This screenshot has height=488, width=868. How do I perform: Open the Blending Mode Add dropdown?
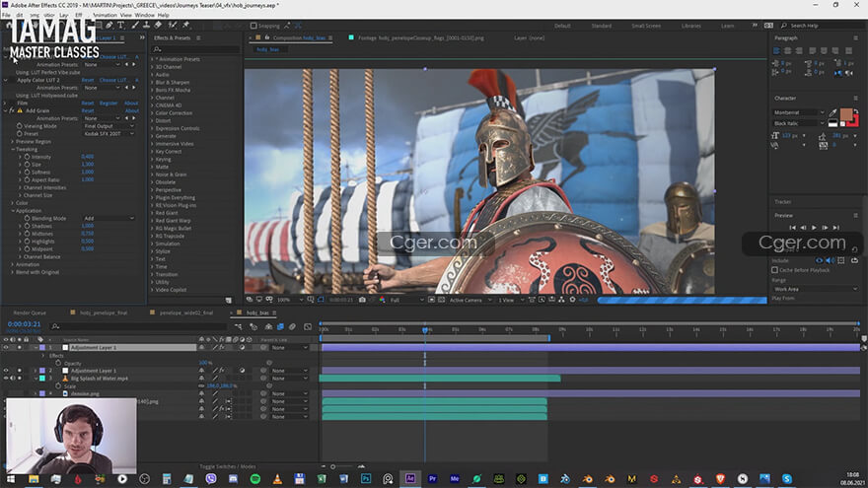[108, 219]
